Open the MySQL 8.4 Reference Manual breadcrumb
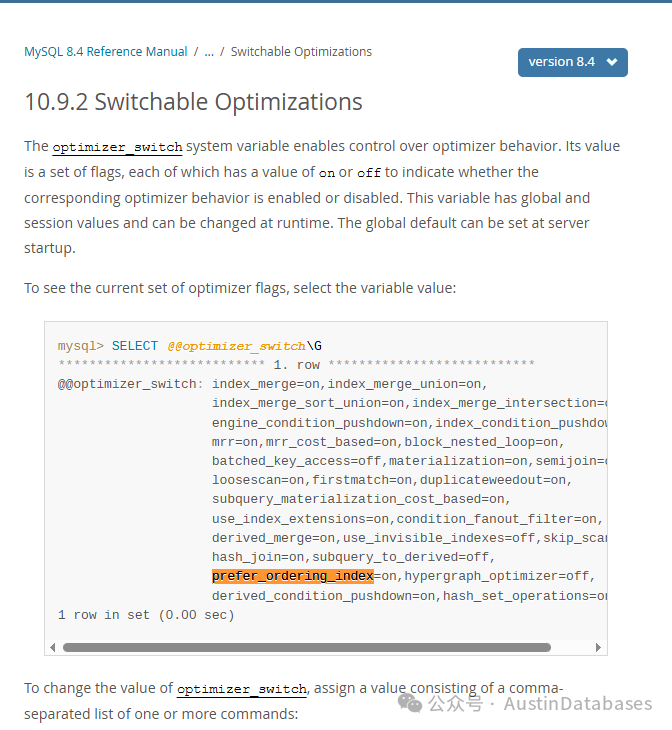The height and width of the screenshot is (730, 672). 105,51
